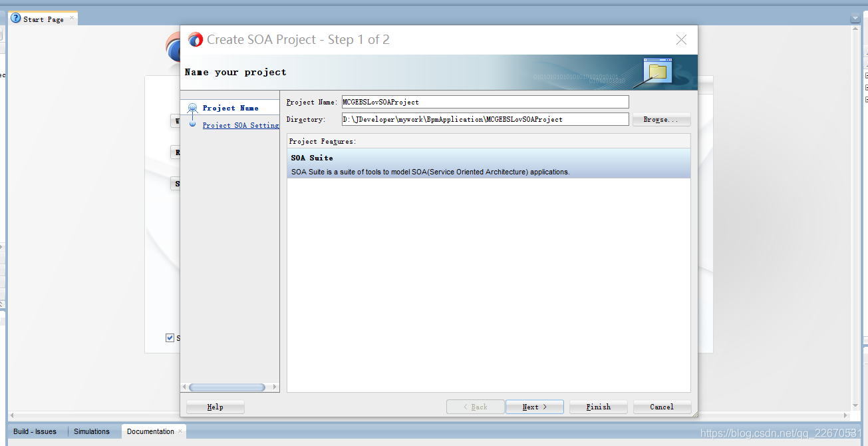Screen dimensions: 868x446
Task: Select the Project Name wizard step
Action: click(x=230, y=108)
